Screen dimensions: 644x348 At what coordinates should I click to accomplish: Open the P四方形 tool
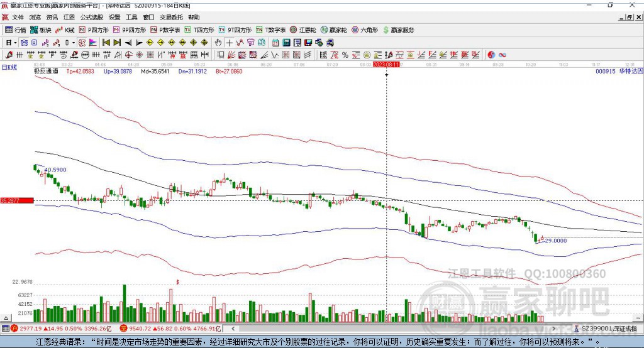[94, 30]
